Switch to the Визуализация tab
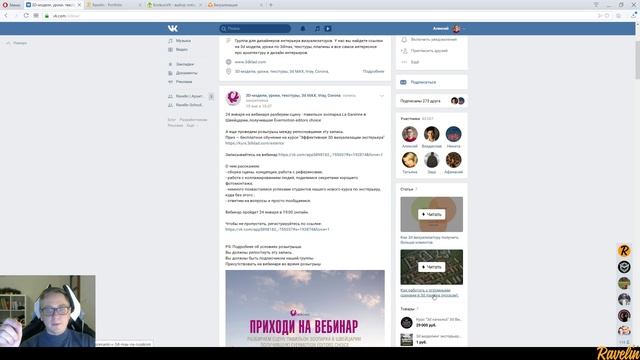Image resolution: width=640 pixels, height=360 pixels. pyautogui.click(x=234, y=5)
